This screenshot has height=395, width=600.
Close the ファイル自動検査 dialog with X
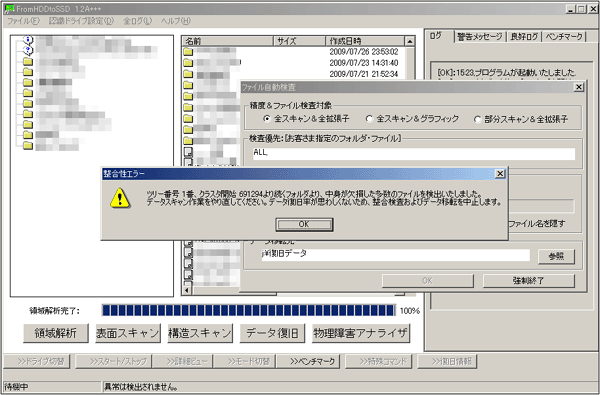click(x=579, y=87)
